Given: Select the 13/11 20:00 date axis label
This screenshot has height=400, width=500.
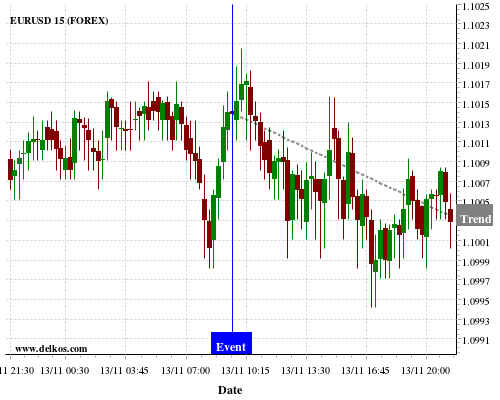Looking at the screenshot, I should 426,370.
